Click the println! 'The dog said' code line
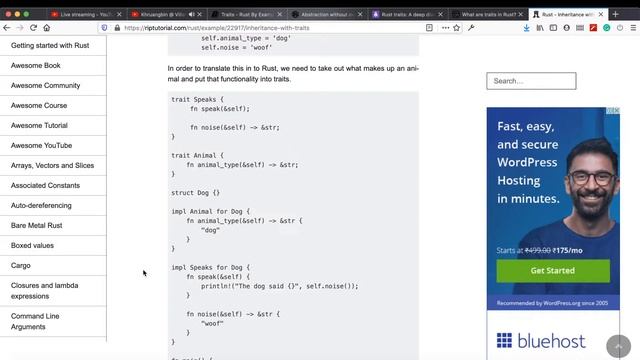Image resolution: width=640 pixels, height=360 pixels. coord(279,286)
